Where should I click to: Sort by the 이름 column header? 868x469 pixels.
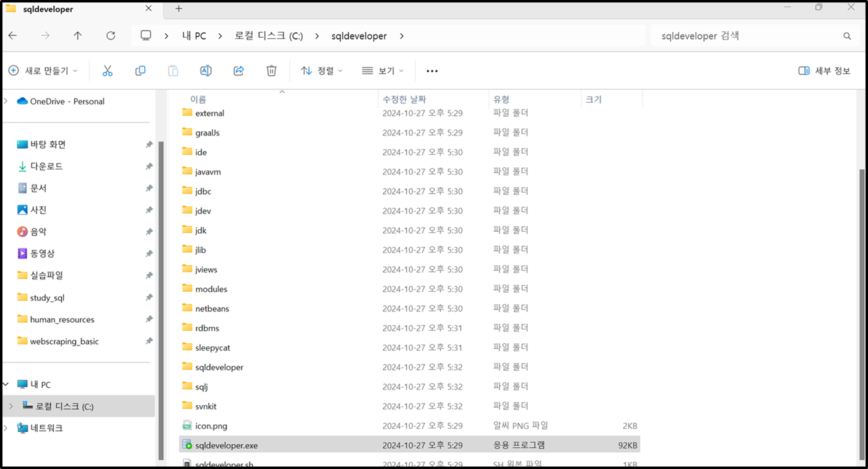click(198, 99)
